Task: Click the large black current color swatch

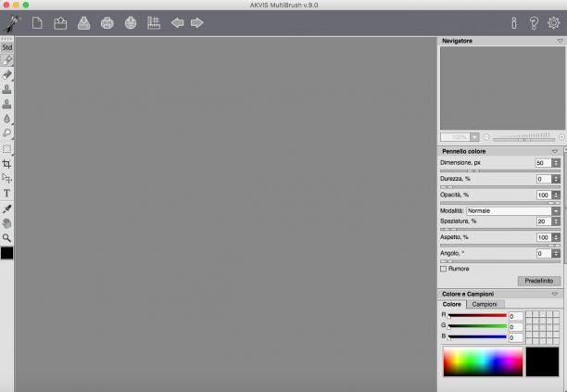Action: pyautogui.click(x=542, y=361)
